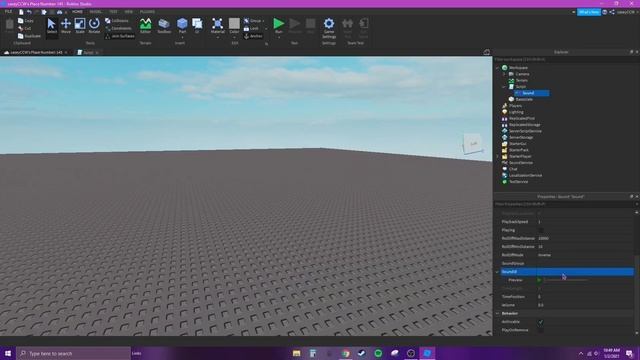The image size is (640, 360).
Task: Open the RollOffMode dropdown value
Action: point(585,255)
